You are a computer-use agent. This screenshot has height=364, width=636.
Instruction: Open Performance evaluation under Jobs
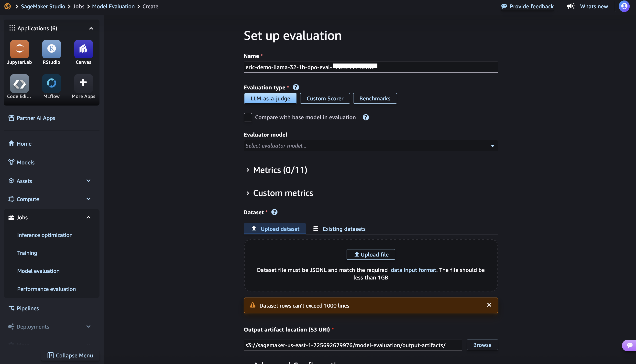46,289
